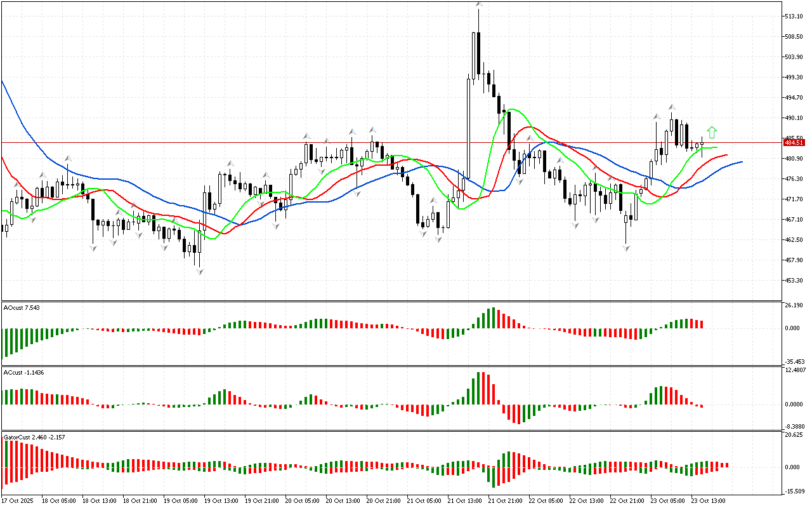Click the fractal arrow below the lowest candle
The height and width of the screenshot is (508, 812).
coord(200,271)
